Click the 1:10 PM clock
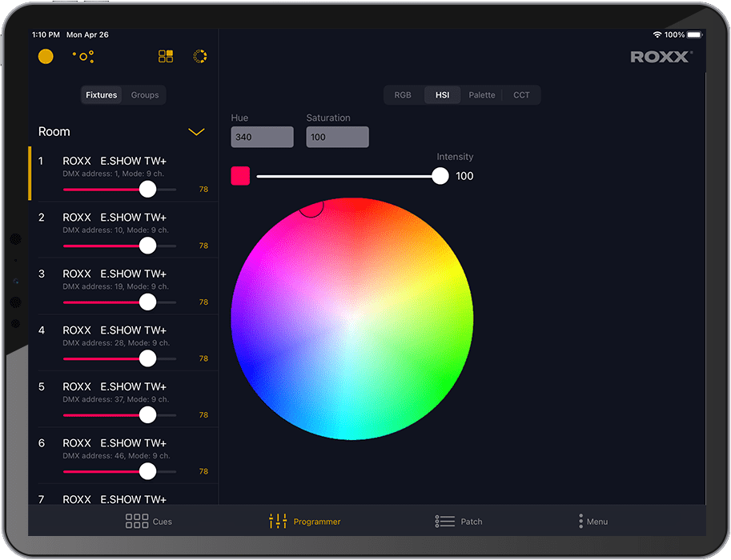Image resolution: width=731 pixels, height=560 pixels. [46, 35]
